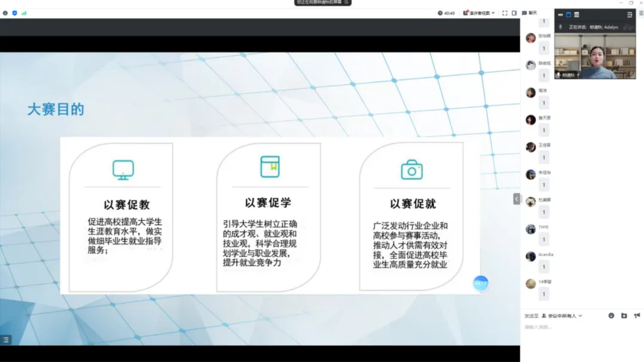Switch video window to single speaker view

point(568,15)
